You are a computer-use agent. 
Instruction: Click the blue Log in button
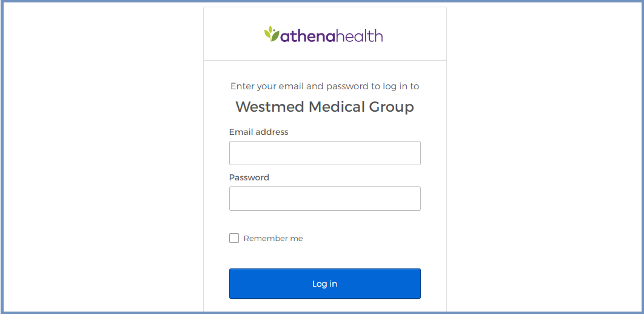(x=325, y=284)
